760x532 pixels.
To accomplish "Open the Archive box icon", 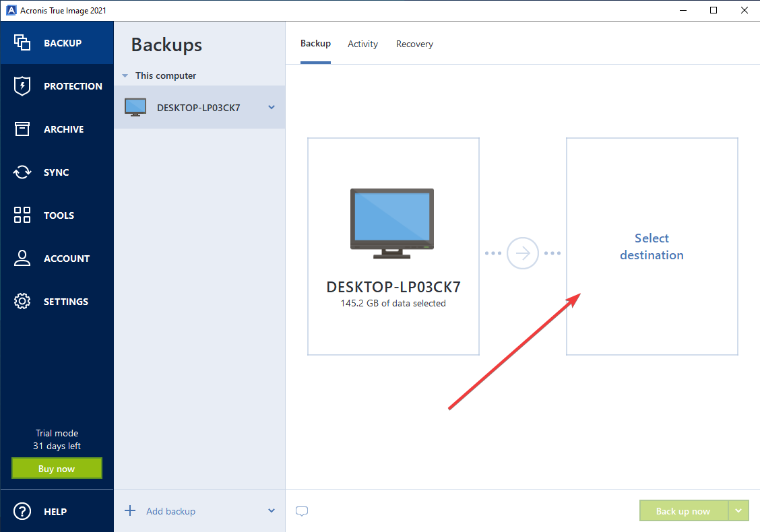I will pos(22,129).
